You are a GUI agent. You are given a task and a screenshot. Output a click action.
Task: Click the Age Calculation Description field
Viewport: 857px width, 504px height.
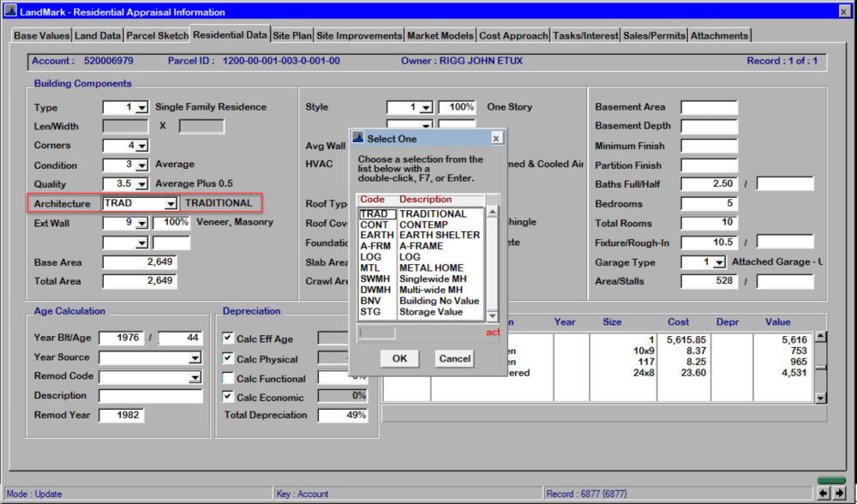pos(150,396)
